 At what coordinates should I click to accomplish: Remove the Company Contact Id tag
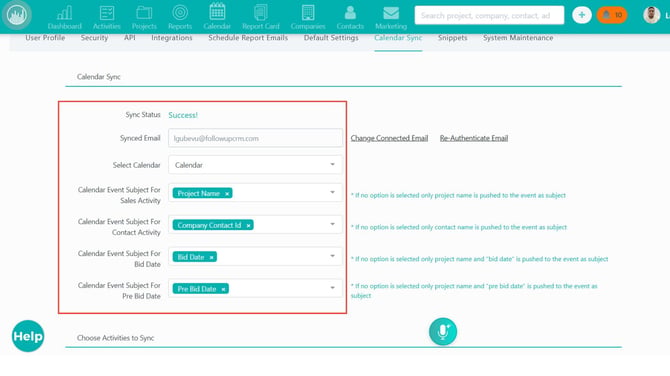248,225
